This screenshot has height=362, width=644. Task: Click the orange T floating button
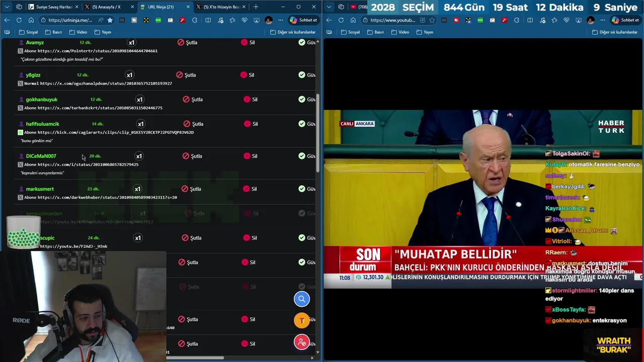(x=301, y=321)
